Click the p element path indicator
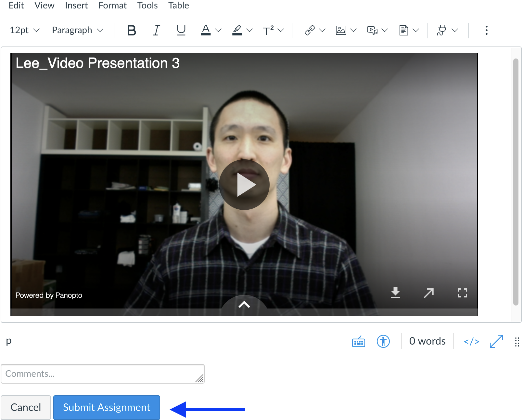Image resolution: width=523 pixels, height=420 pixels. (9, 341)
